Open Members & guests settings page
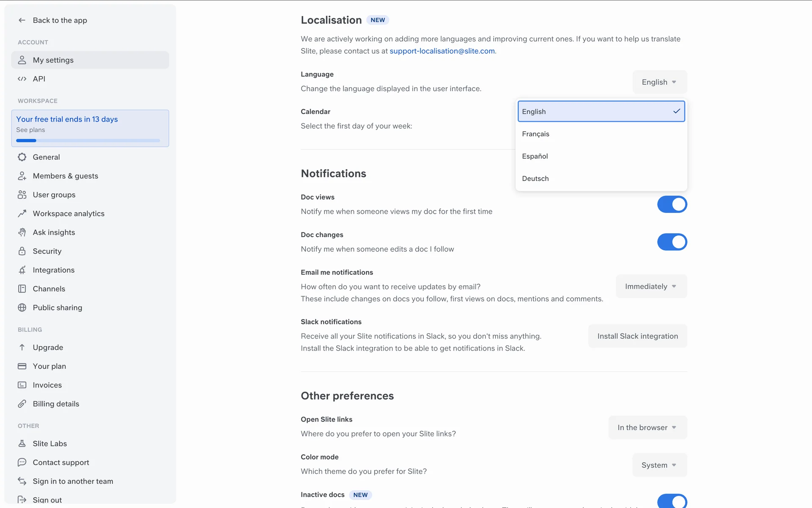Viewport: 812px width, 508px height. pyautogui.click(x=66, y=176)
